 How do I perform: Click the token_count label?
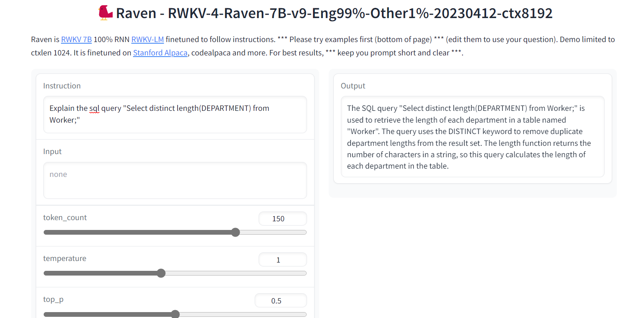pyautogui.click(x=65, y=217)
